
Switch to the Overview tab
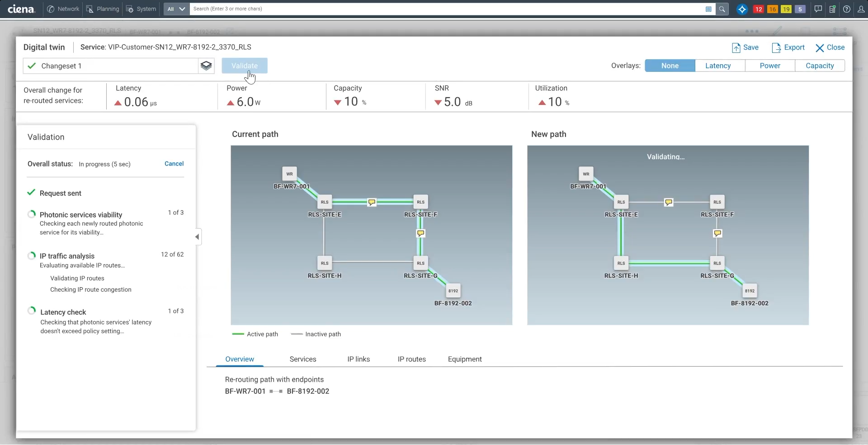click(240, 359)
